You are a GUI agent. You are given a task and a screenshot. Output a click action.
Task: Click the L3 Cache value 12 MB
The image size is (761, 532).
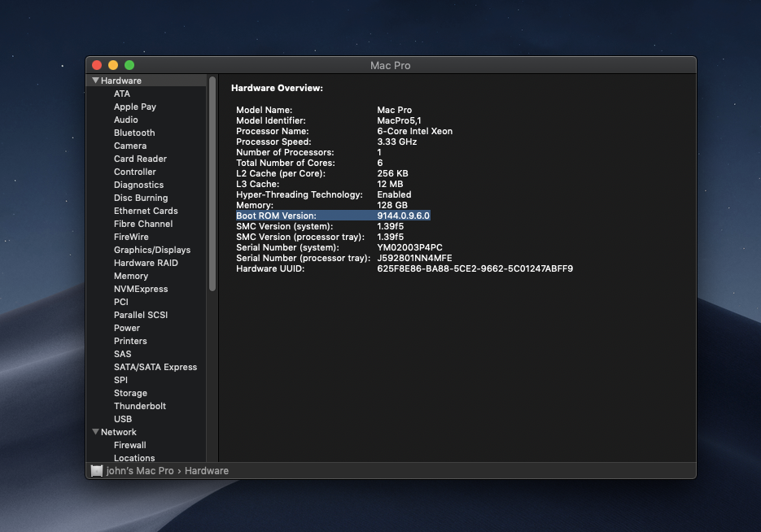click(x=390, y=185)
